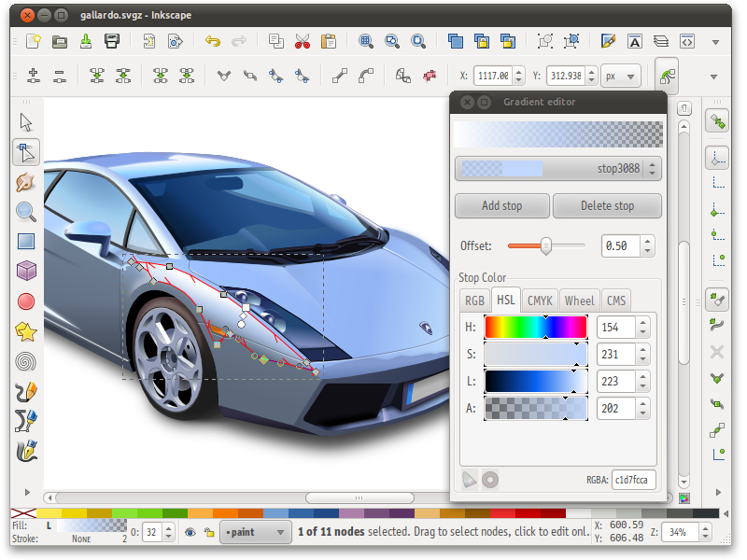Image resolution: width=747 pixels, height=560 pixels.
Task: Select the Zoom magnifier tool
Action: (26, 211)
